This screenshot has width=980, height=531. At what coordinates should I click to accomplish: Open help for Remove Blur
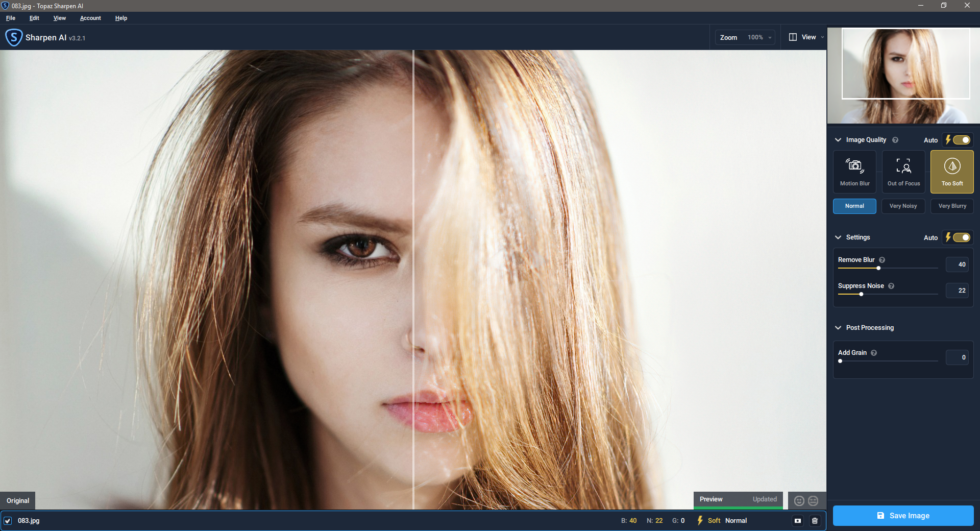coord(882,260)
